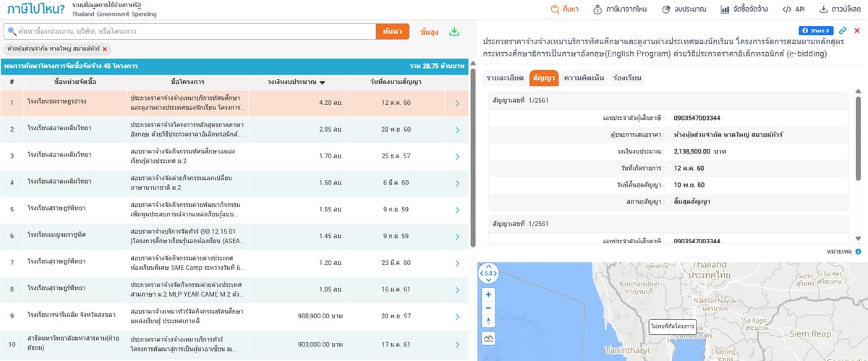Click the blue info icon beside หมายเหตุ
The height and width of the screenshot is (361, 868).
(x=858, y=251)
